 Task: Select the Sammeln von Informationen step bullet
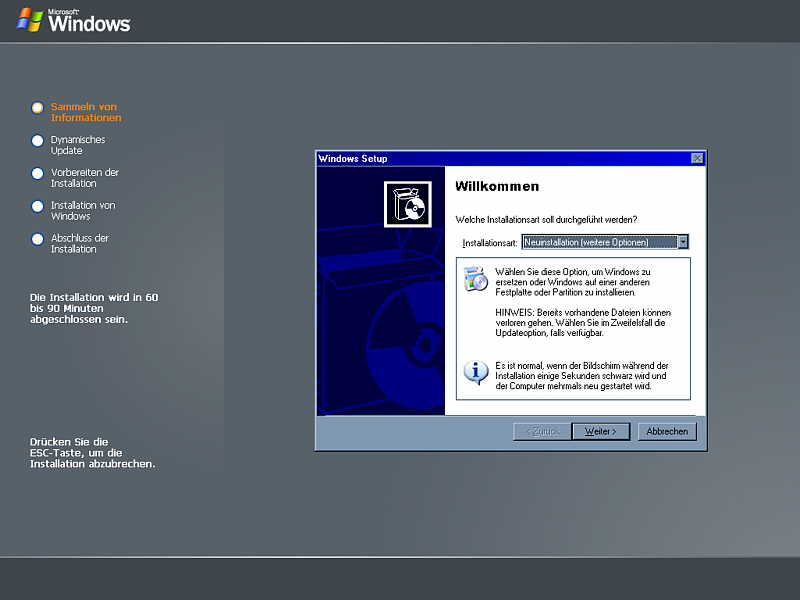click(37, 108)
